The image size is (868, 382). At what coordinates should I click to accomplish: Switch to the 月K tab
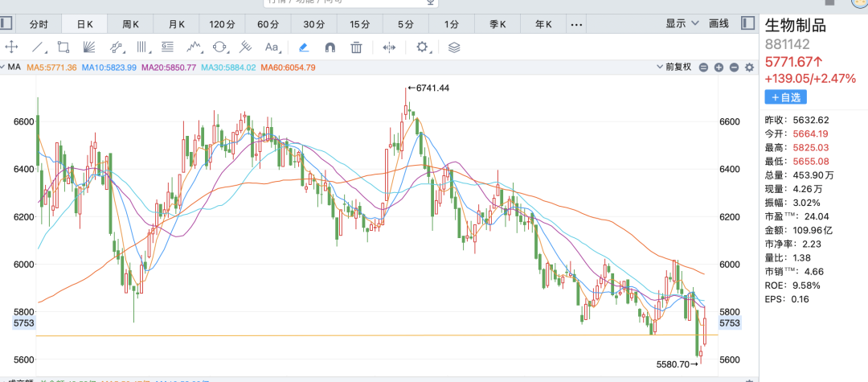point(177,24)
